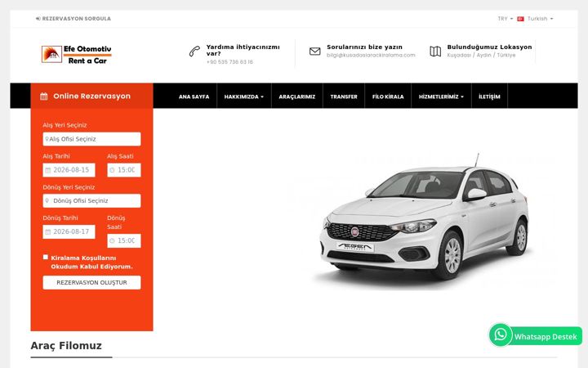
Task: Open the Alış Ofisi Seçiniz selector
Action: click(x=91, y=139)
